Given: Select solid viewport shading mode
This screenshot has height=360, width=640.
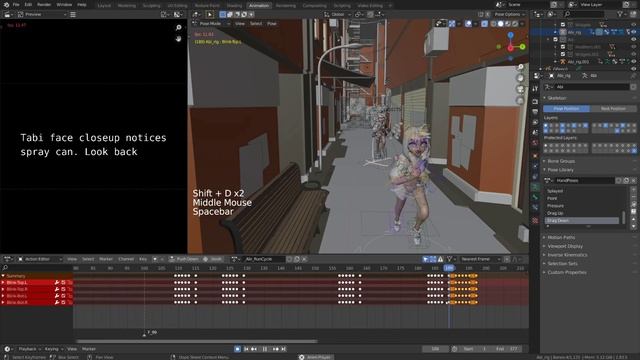Looking at the screenshot, I should [500, 24].
